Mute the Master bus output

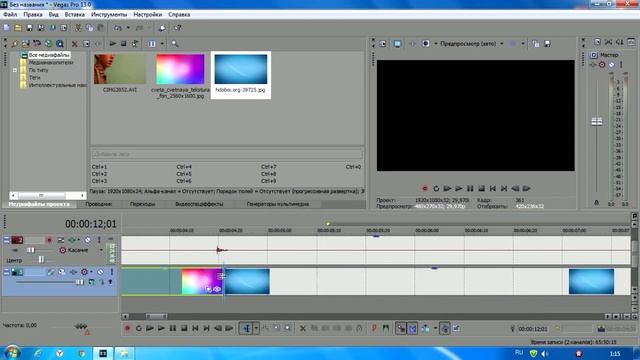coord(611,64)
